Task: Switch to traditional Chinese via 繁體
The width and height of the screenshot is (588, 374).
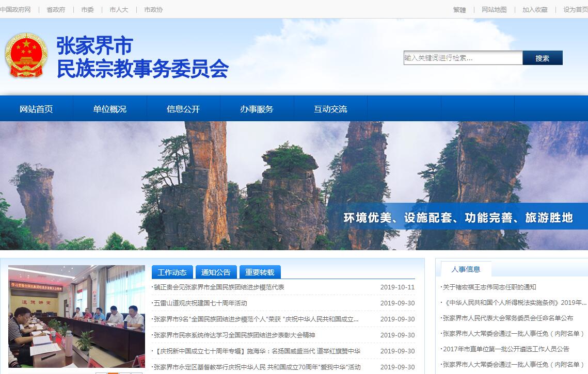Action: 459,9
